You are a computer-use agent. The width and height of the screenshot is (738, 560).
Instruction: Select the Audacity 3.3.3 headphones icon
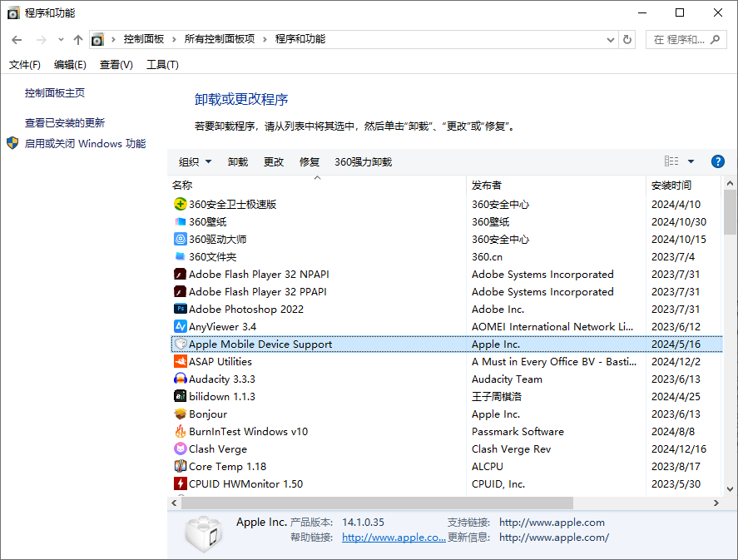tap(180, 379)
